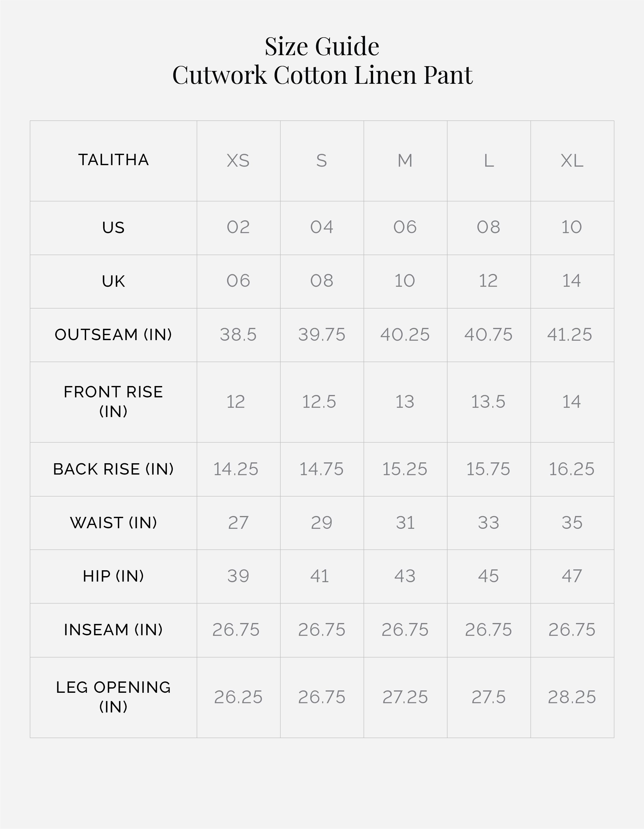Click the XL size column header
Image resolution: width=644 pixels, height=829 pixels.
point(572,161)
